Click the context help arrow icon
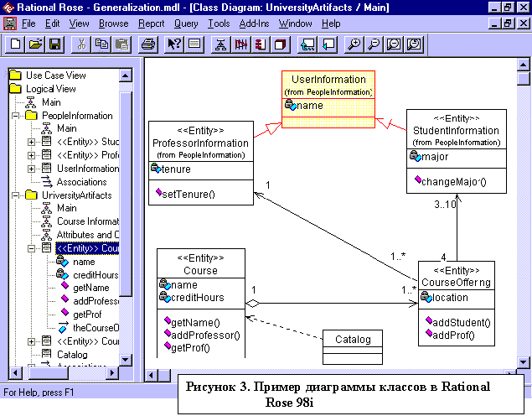This screenshot has height=416, width=532. point(174,44)
